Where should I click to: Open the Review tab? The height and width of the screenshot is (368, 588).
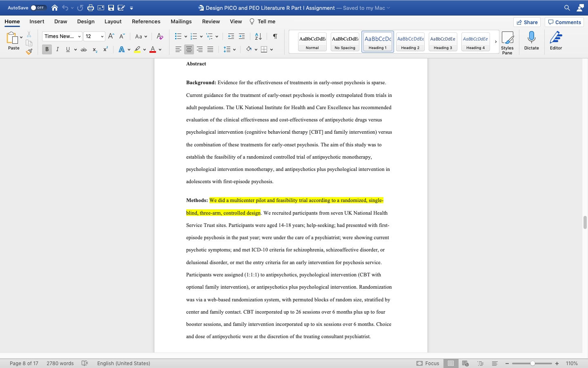(x=211, y=22)
